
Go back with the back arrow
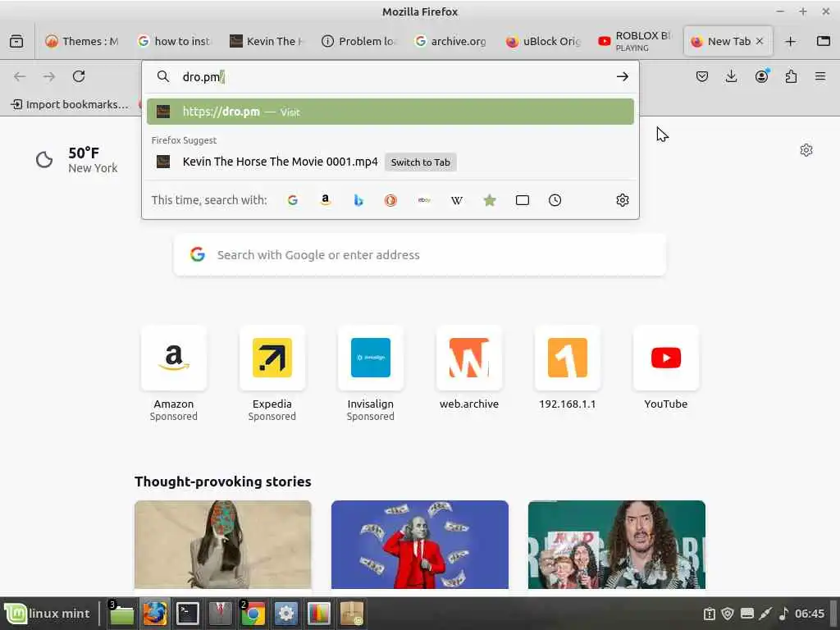pos(20,76)
